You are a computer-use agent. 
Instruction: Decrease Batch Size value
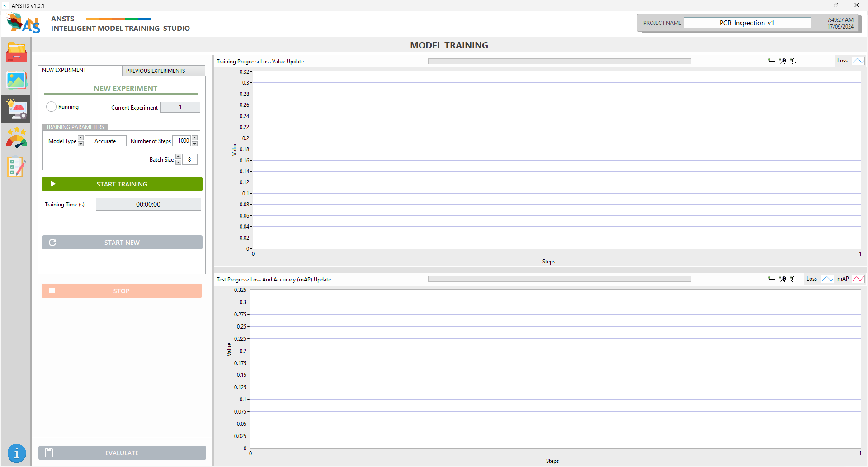(x=178, y=162)
